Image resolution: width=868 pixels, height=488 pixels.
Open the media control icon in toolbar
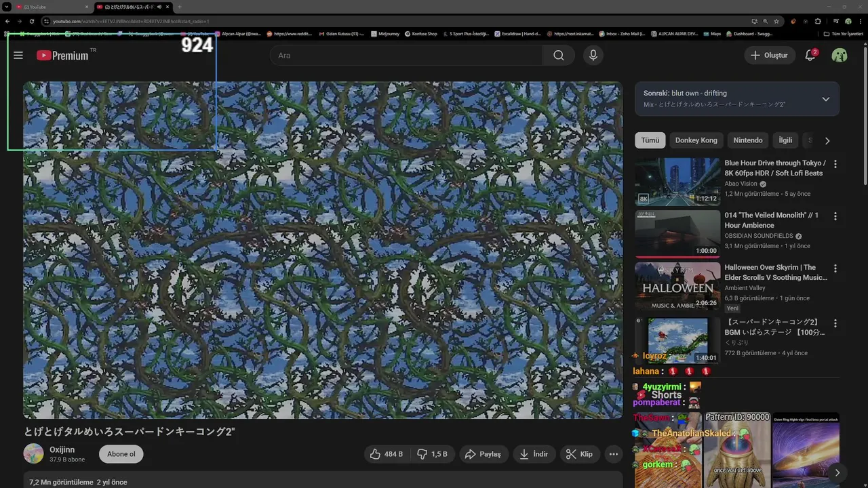tap(835, 21)
